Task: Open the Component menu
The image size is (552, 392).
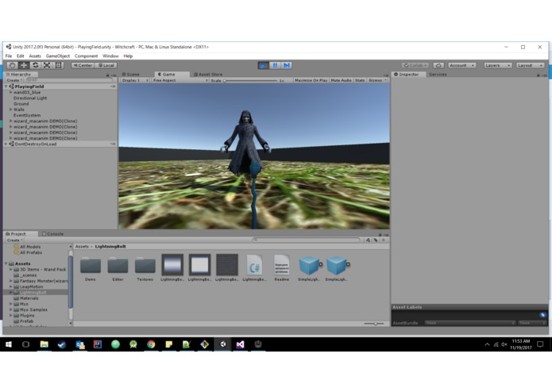Action: [x=87, y=56]
